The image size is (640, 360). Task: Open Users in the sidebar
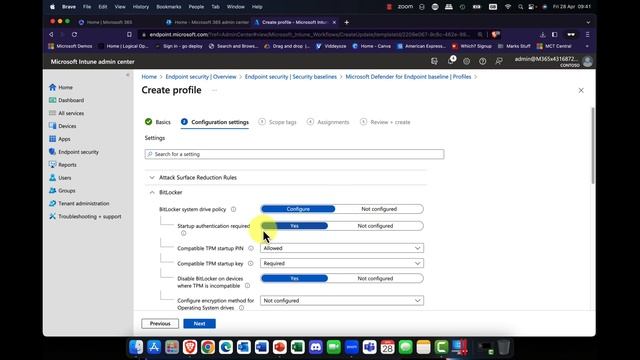click(x=60, y=178)
